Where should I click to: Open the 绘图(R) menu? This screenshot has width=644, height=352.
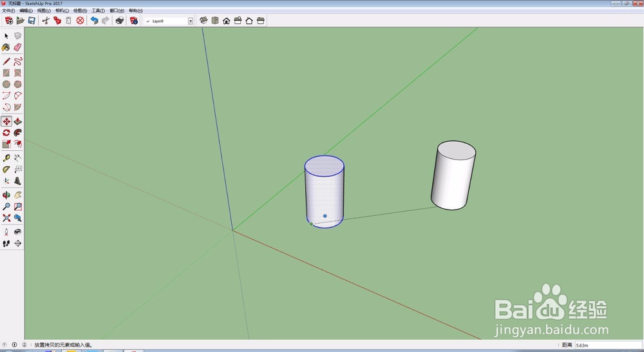coord(80,11)
